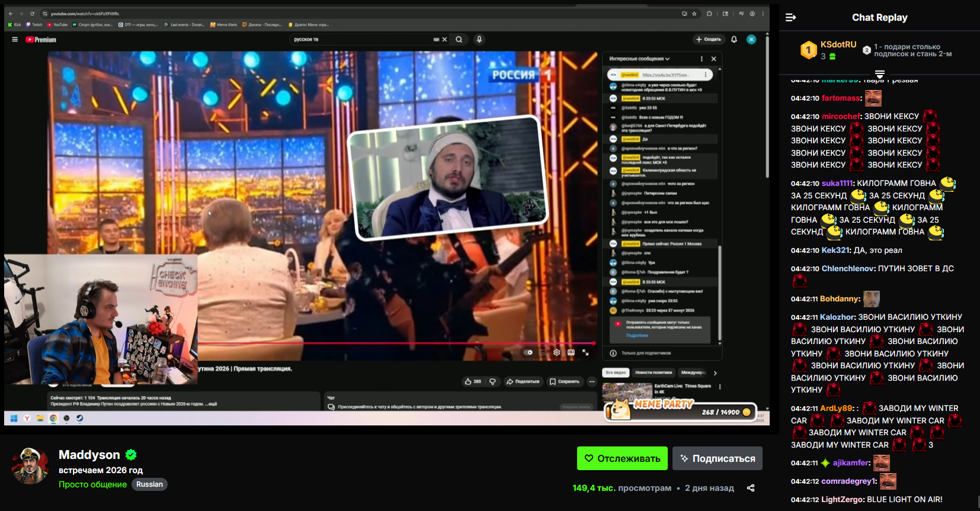Screen dimensions: 980x511
Task: Clear the YouTube search query
Action: coord(444,40)
